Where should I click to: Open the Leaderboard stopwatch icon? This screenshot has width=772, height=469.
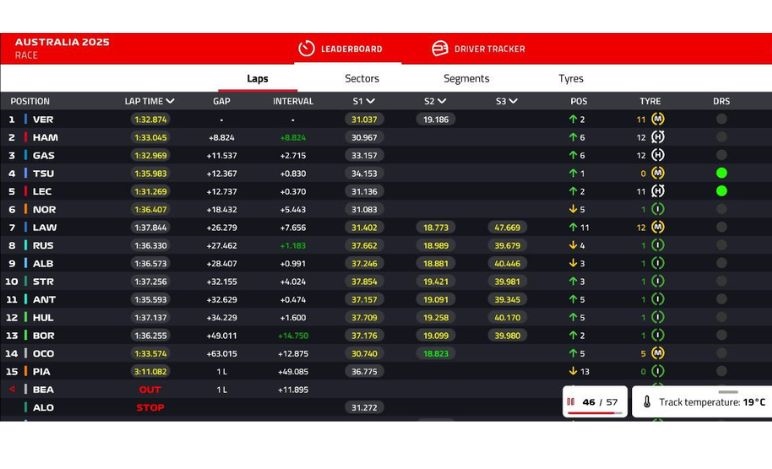pos(306,48)
